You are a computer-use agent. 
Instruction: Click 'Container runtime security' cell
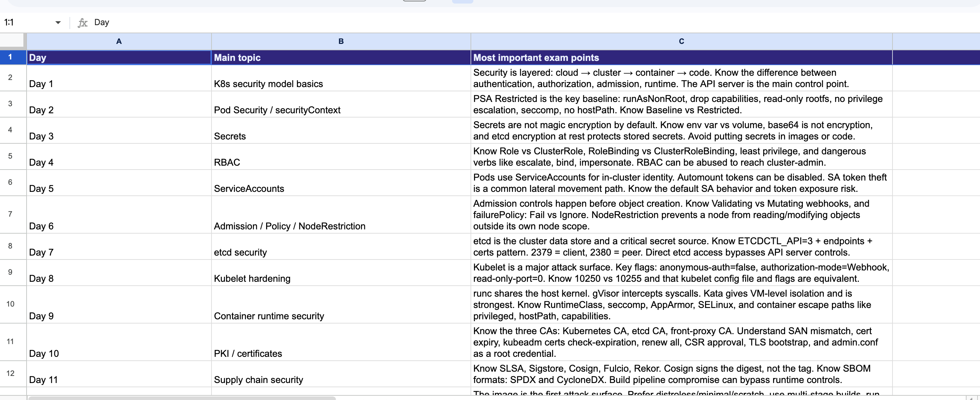[x=341, y=304]
